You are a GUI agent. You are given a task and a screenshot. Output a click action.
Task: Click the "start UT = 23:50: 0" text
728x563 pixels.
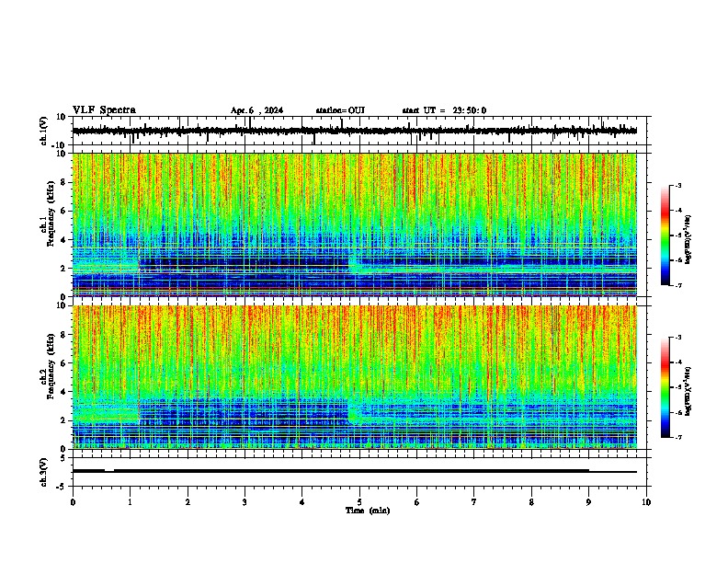point(444,110)
